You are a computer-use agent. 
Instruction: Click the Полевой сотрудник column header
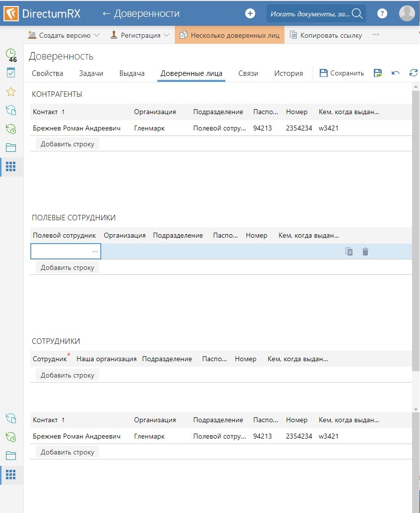click(65, 235)
